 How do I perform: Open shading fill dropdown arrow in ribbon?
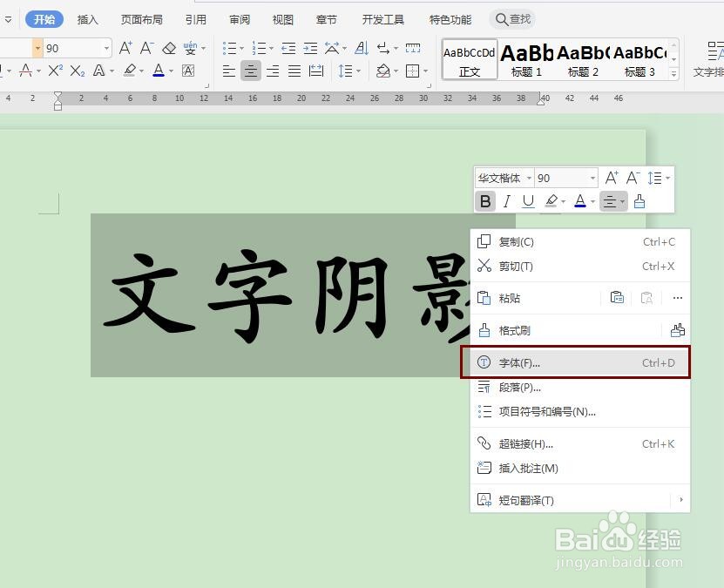pos(396,71)
